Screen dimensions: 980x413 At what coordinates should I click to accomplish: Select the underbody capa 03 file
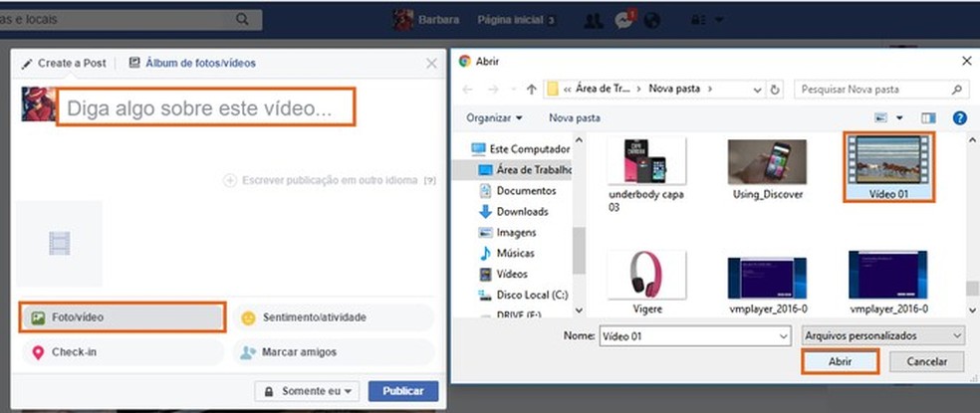click(646, 174)
